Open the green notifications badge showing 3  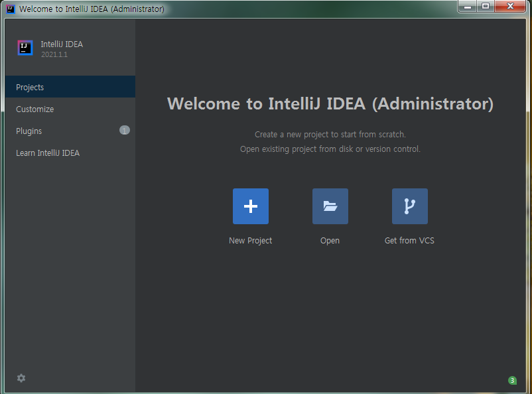click(512, 381)
